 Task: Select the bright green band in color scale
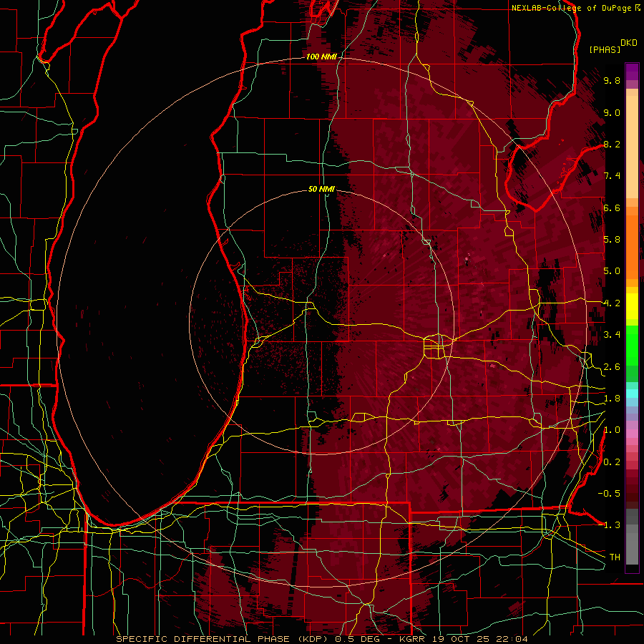pyautogui.click(x=632, y=345)
